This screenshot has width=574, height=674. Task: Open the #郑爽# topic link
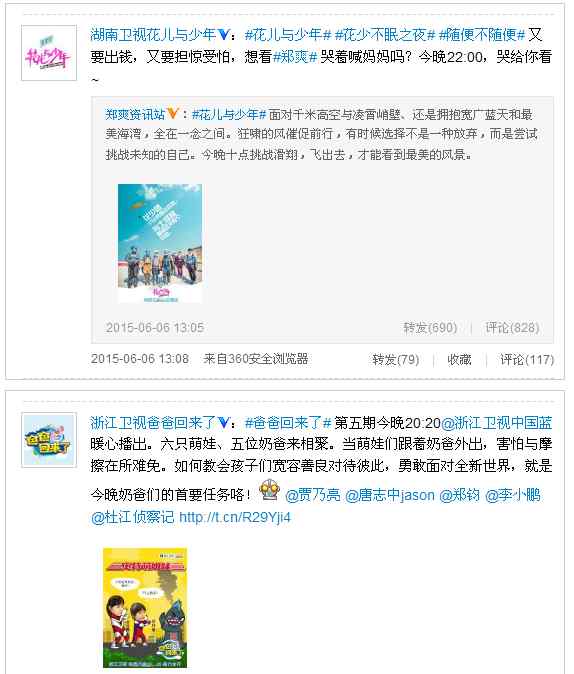click(295, 57)
